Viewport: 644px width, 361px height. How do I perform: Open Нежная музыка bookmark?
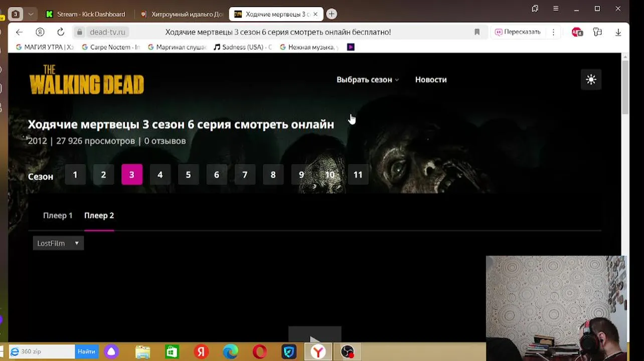309,47
